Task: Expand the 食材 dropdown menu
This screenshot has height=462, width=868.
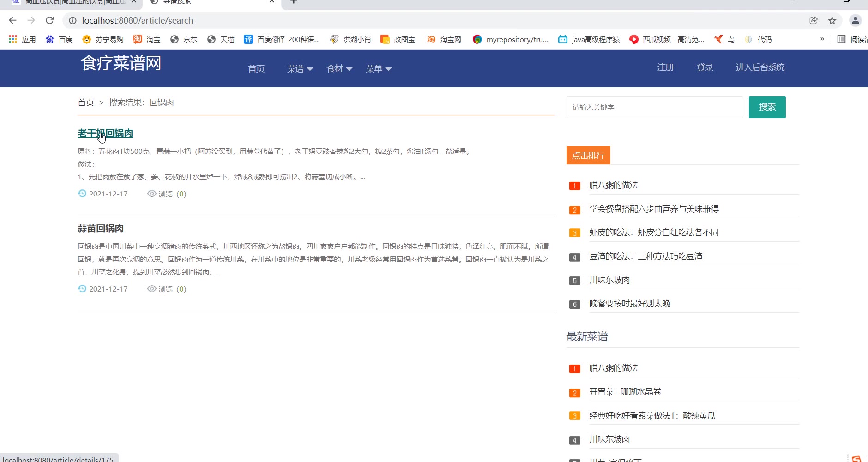Action: (x=339, y=69)
